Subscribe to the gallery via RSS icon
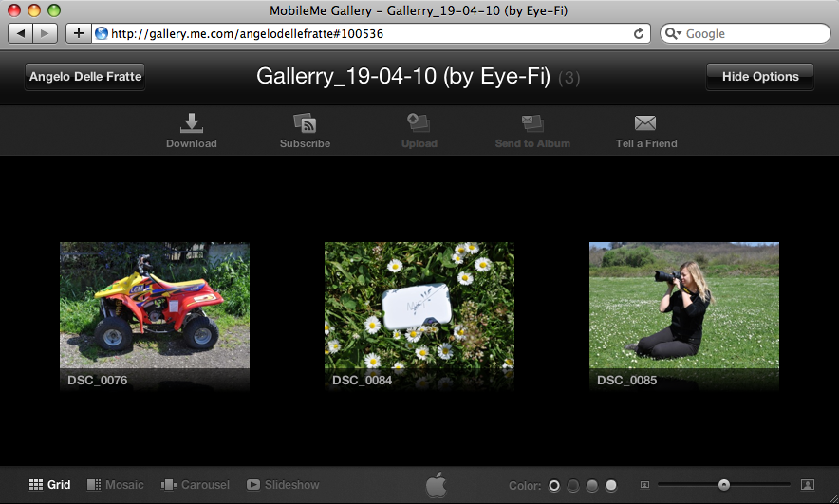The image size is (839, 504). point(305,123)
